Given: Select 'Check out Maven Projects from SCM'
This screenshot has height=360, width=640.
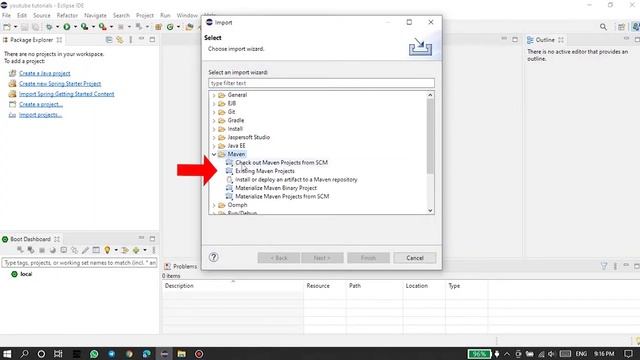Looking at the screenshot, I should [x=281, y=162].
